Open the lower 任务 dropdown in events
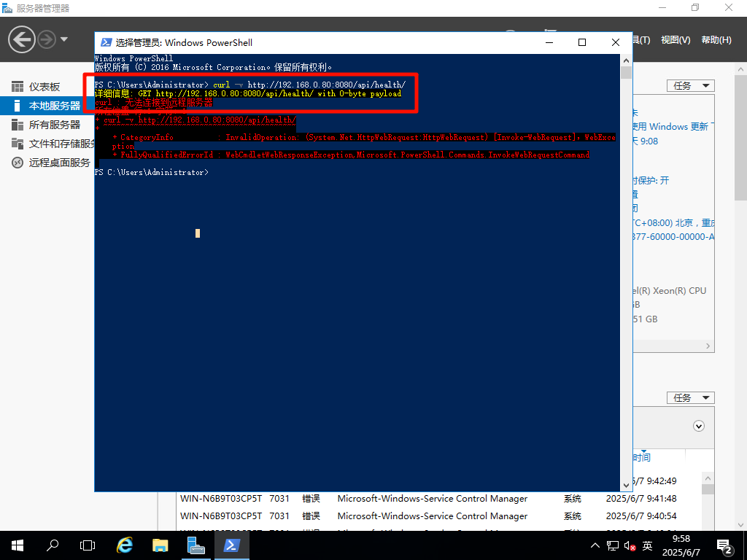The width and height of the screenshot is (747, 560). coord(690,397)
